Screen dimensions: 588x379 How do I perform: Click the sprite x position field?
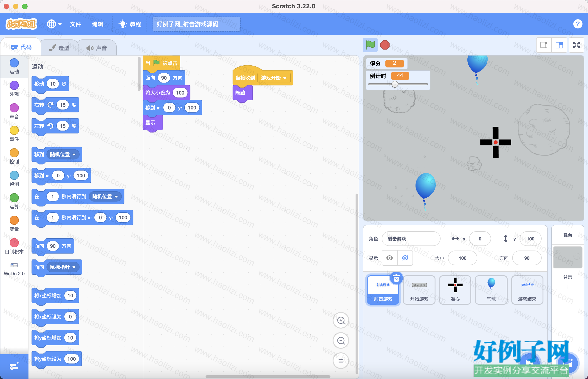pos(480,238)
